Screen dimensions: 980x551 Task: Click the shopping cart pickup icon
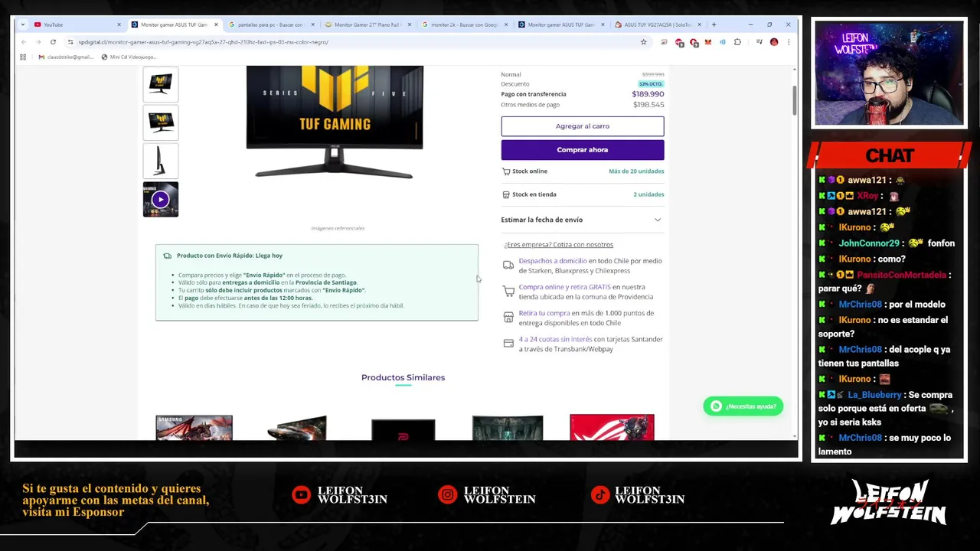click(508, 292)
